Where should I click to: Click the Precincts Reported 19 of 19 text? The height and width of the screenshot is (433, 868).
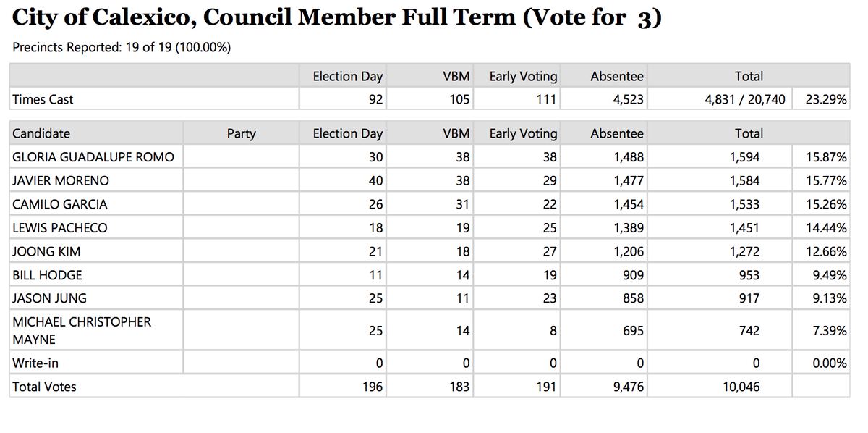click(x=122, y=48)
